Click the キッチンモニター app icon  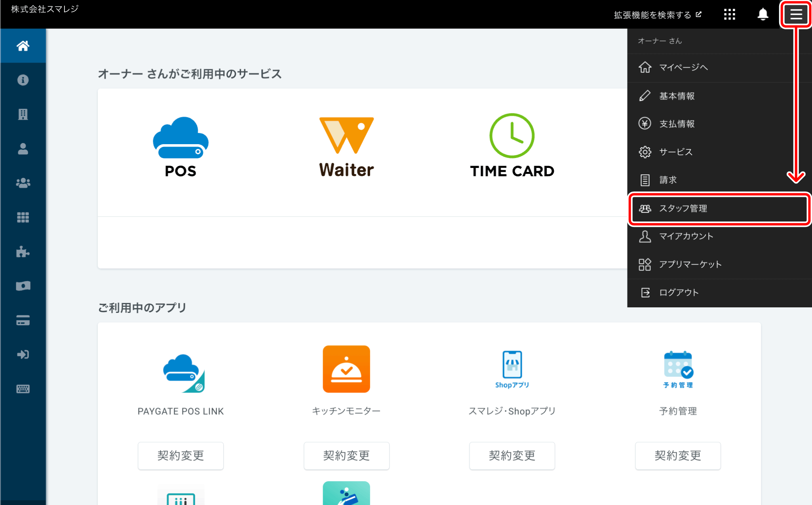(x=346, y=369)
